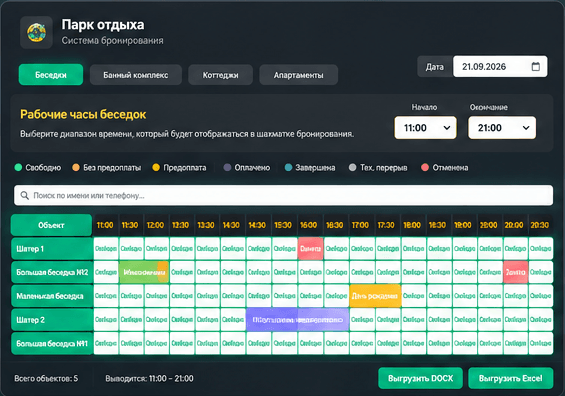565x396 pixels.
Task: Select the green Свободно legend dot
Action: 18,167
